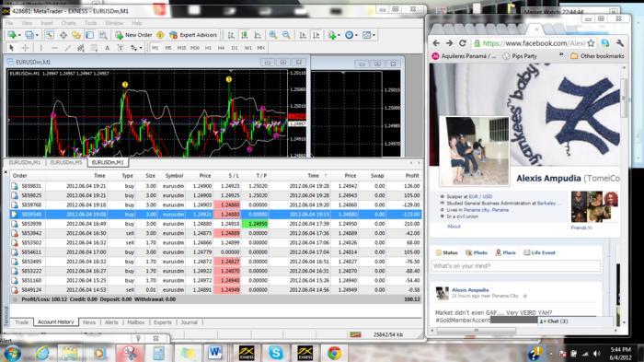Image resolution: width=644 pixels, height=362 pixels.
Task: Select the H1 timeframe button
Action: [208, 48]
